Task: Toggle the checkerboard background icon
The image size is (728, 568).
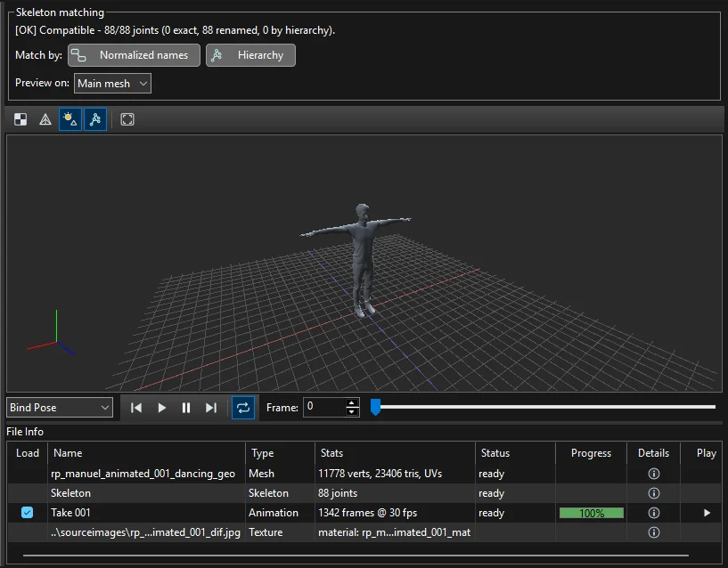Action: (20, 119)
